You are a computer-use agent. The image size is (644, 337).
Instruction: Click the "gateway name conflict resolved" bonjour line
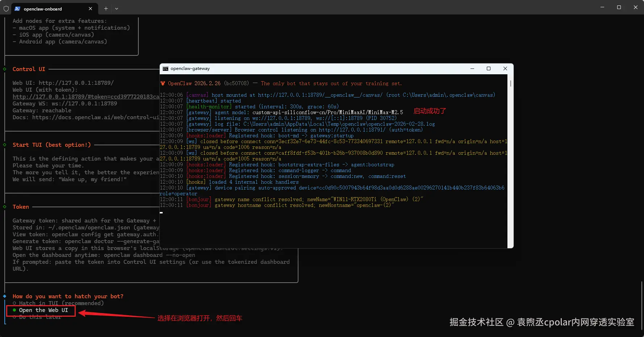292,199
